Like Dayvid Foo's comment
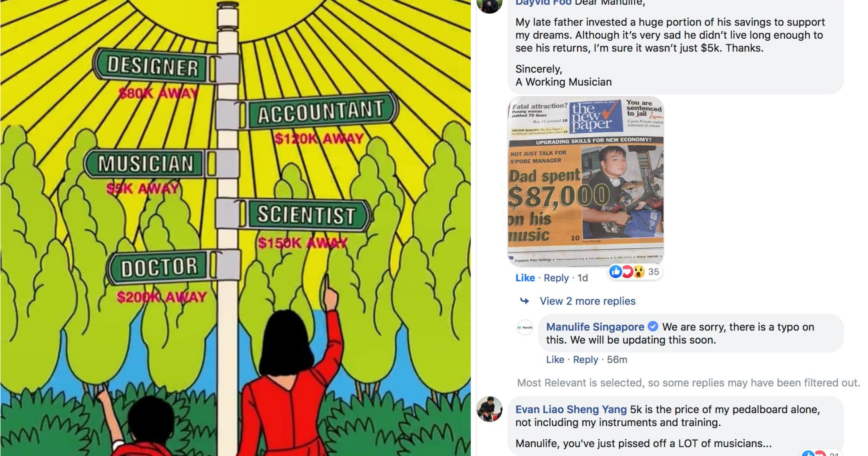This screenshot has width=868, height=456. pos(525,278)
